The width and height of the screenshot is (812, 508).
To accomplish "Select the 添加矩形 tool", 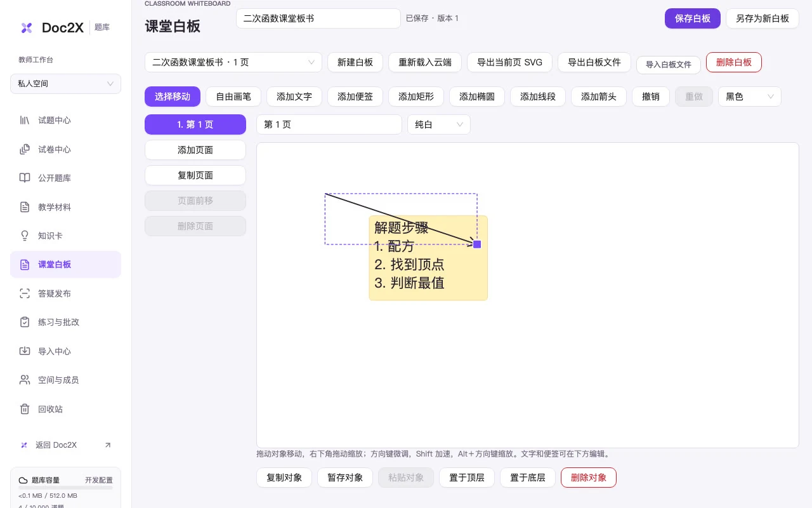I will (x=416, y=97).
